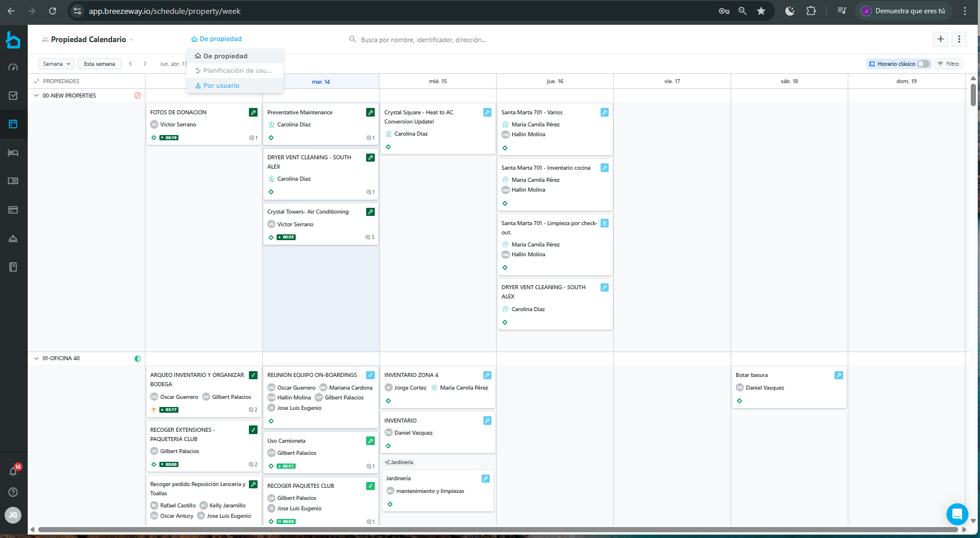Open the Semana view dropdown

point(57,64)
